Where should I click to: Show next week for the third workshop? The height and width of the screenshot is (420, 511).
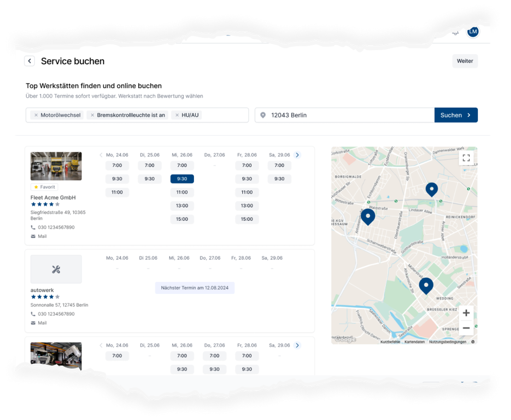[297, 345]
